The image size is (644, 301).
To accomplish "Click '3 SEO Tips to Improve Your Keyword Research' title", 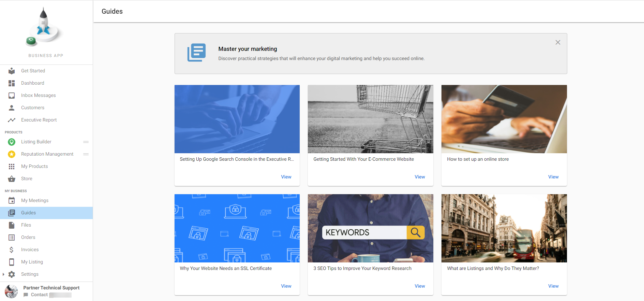I will click(362, 268).
